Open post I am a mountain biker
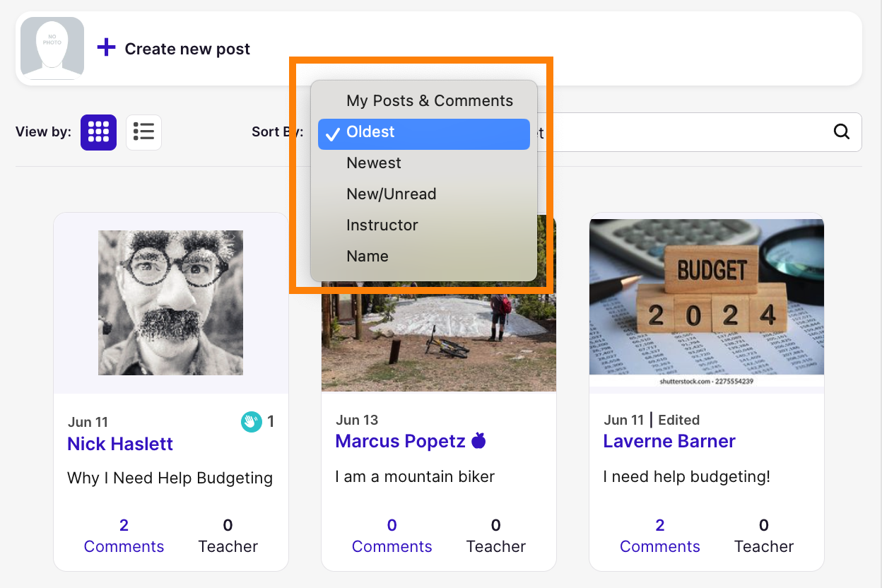 (x=415, y=477)
